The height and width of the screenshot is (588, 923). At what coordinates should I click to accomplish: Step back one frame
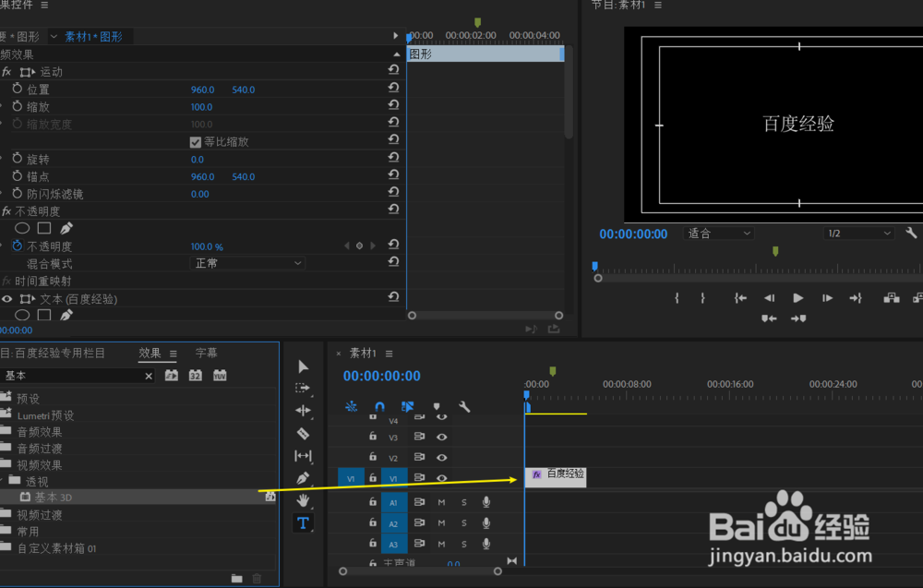coord(770,298)
